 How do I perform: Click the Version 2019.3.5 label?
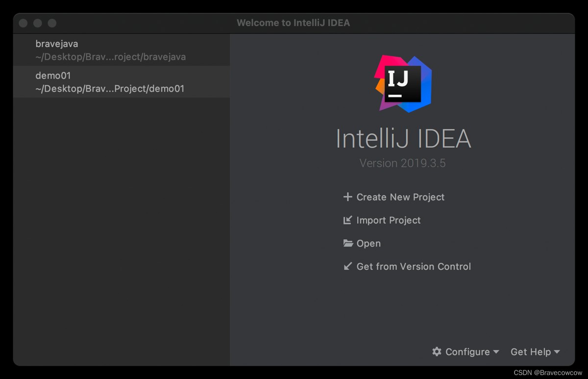pos(403,163)
